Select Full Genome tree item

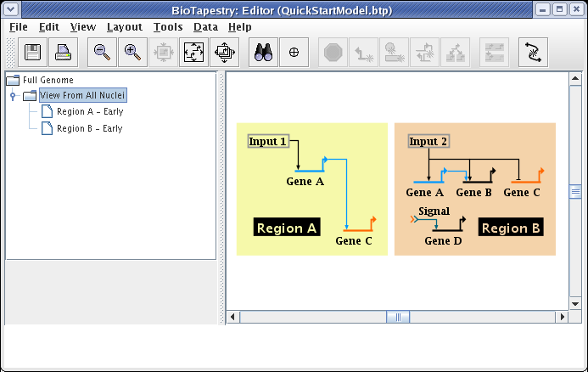click(48, 80)
